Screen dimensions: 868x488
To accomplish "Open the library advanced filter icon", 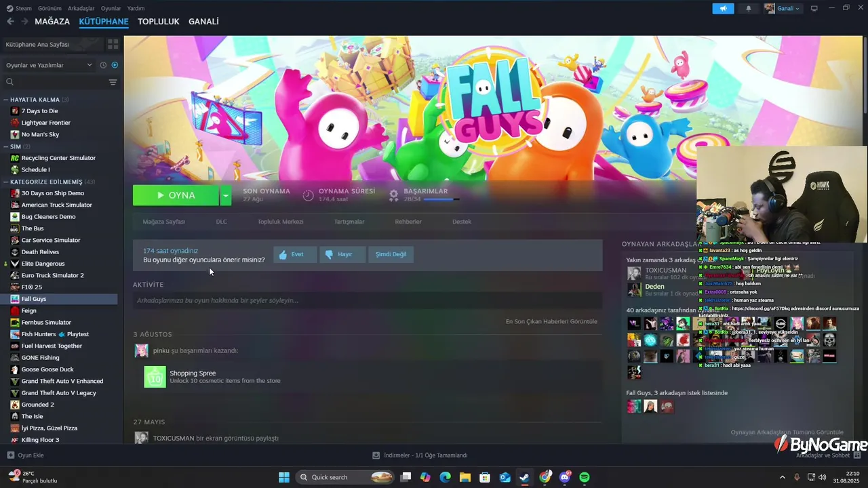I will point(113,82).
